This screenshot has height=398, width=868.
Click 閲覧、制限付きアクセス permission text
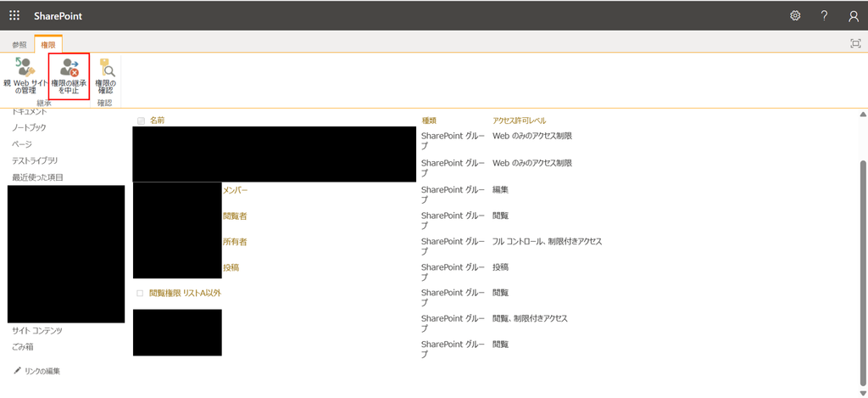tap(530, 318)
